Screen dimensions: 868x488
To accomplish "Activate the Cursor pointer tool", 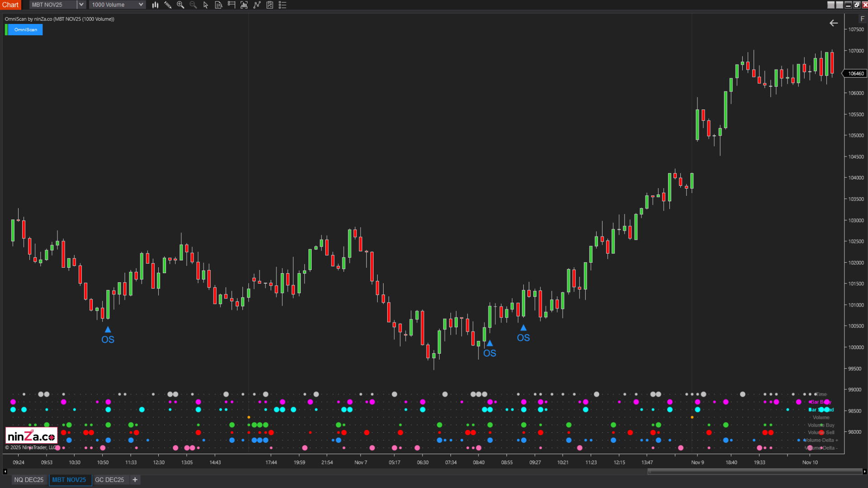I will 205,5.
